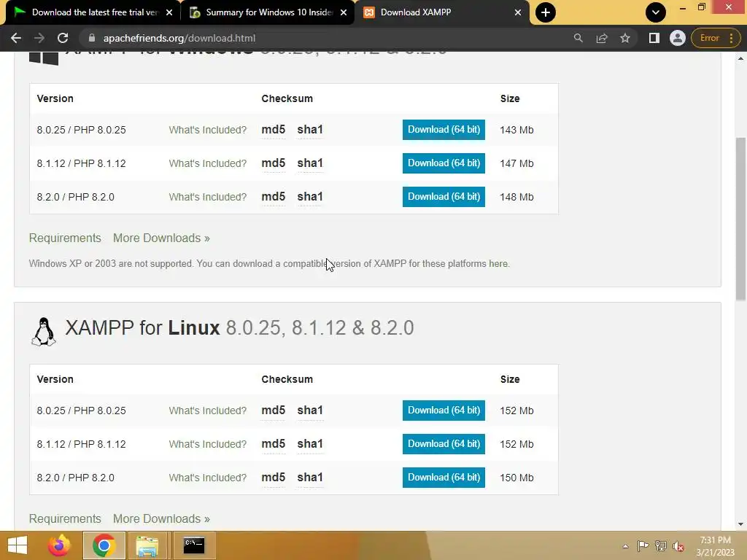Download Windows XAMPP 8.1.12 64 bit
This screenshot has width=747, height=560.
pyautogui.click(x=444, y=163)
